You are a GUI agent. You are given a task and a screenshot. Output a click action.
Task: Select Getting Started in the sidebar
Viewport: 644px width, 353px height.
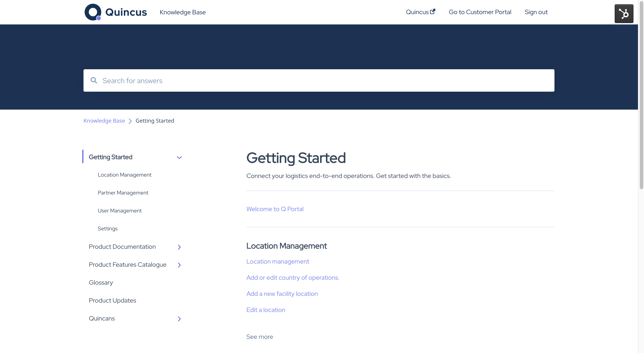[x=111, y=157]
